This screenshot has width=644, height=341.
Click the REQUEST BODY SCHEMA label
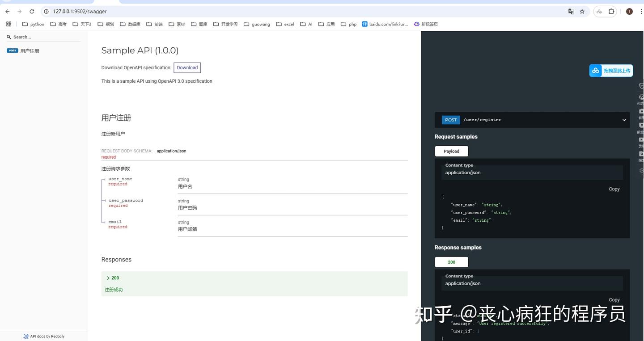click(x=127, y=151)
